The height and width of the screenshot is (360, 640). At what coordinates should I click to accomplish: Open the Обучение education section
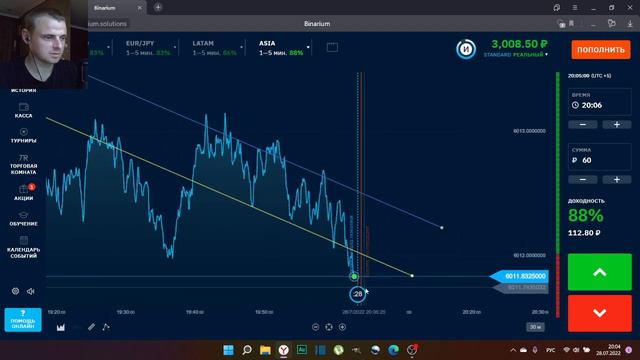click(23, 218)
